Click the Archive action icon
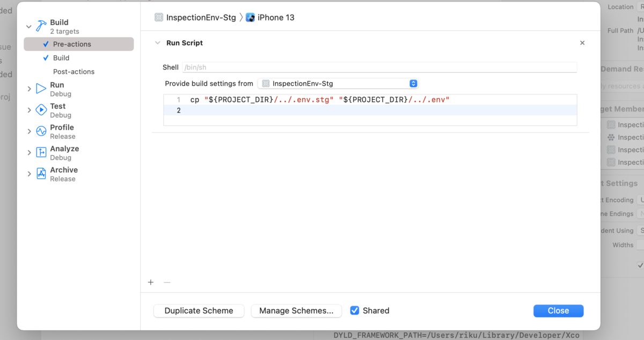The height and width of the screenshot is (340, 644). point(41,174)
